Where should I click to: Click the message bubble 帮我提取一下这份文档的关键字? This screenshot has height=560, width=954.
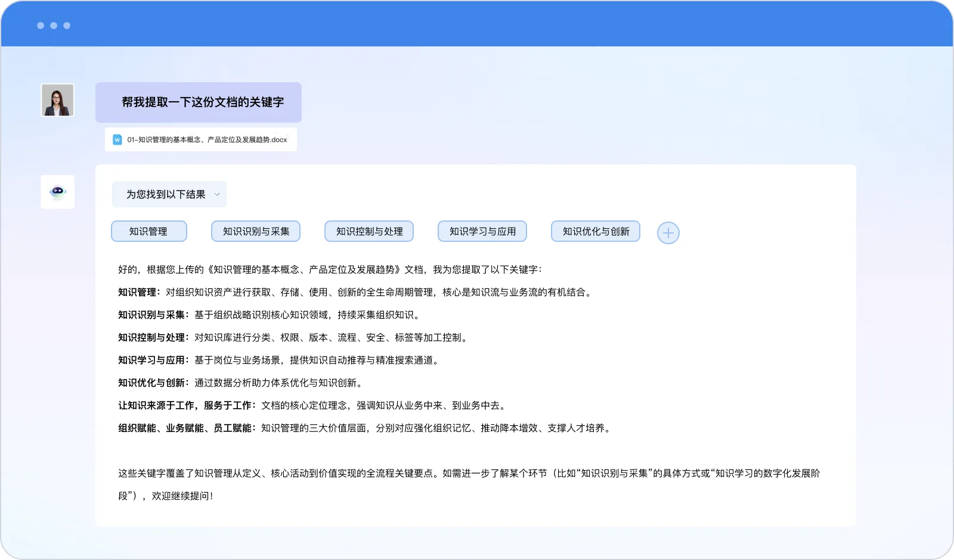coord(199,102)
